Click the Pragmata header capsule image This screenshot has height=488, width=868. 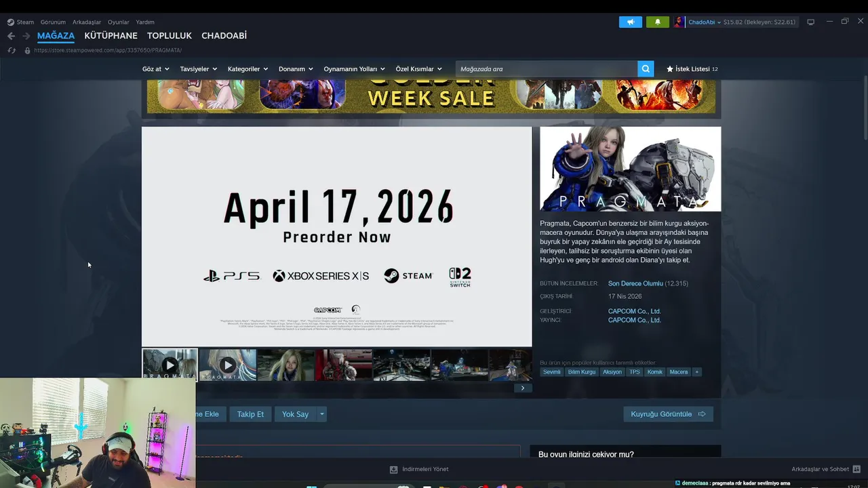[630, 169]
